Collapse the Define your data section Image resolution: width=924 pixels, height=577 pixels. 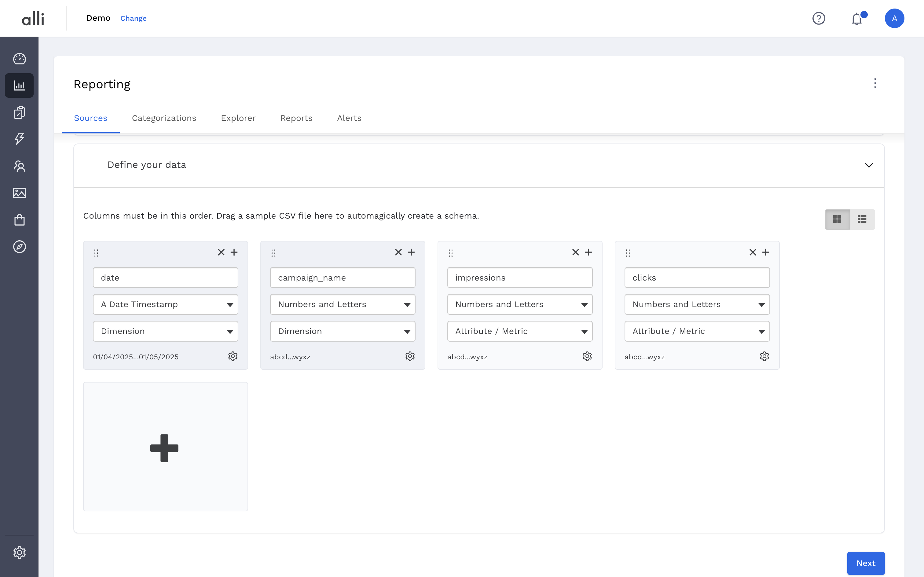[x=869, y=165]
